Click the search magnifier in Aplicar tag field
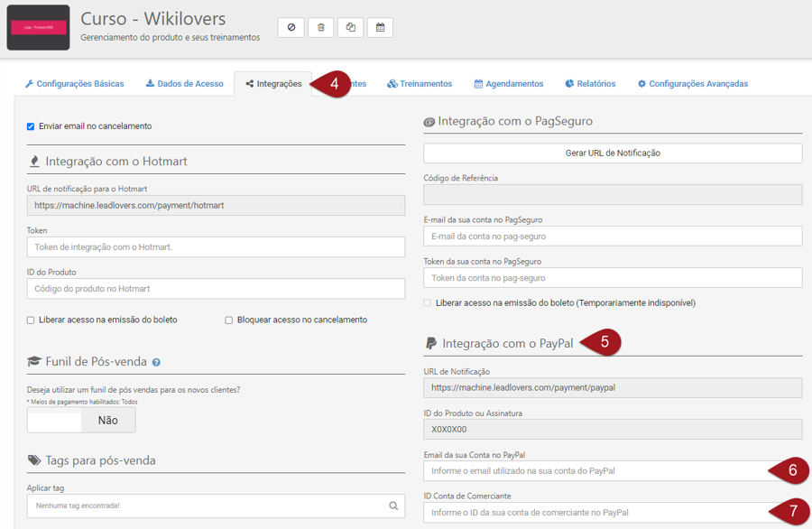Screen dimensions: 812x529 393,506
